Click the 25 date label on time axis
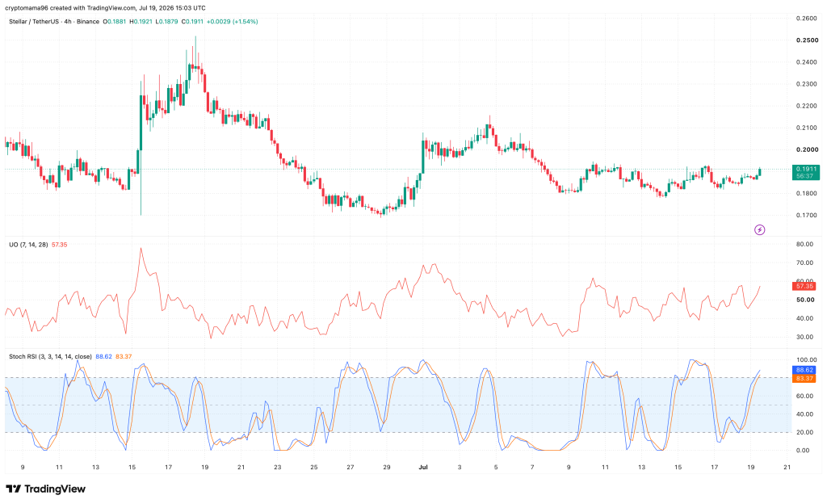The width and height of the screenshot is (827, 504). [314, 467]
